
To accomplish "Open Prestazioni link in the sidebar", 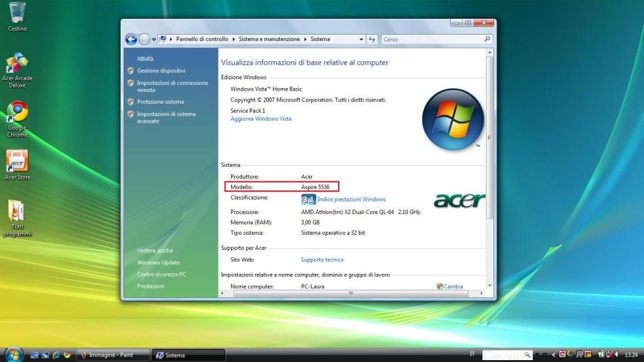I will 150,286.
